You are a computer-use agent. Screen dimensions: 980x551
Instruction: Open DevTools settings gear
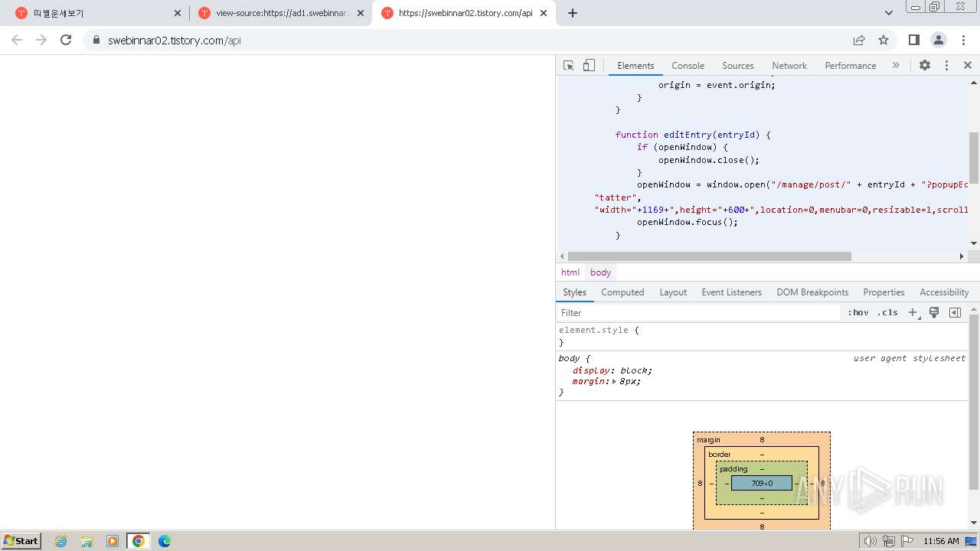pyautogui.click(x=925, y=66)
